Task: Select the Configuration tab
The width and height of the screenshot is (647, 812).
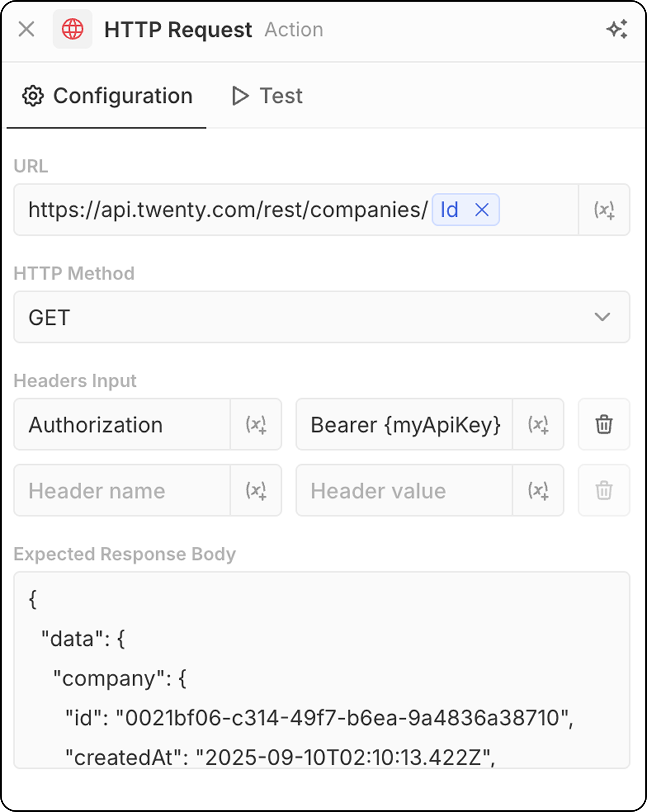Action: 107,96
